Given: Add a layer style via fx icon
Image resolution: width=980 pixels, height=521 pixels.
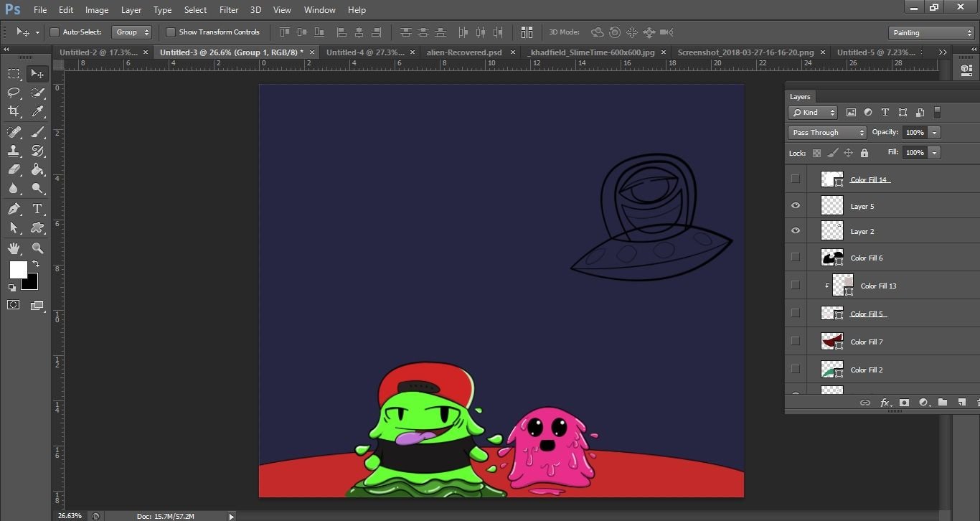Looking at the screenshot, I should [x=885, y=403].
